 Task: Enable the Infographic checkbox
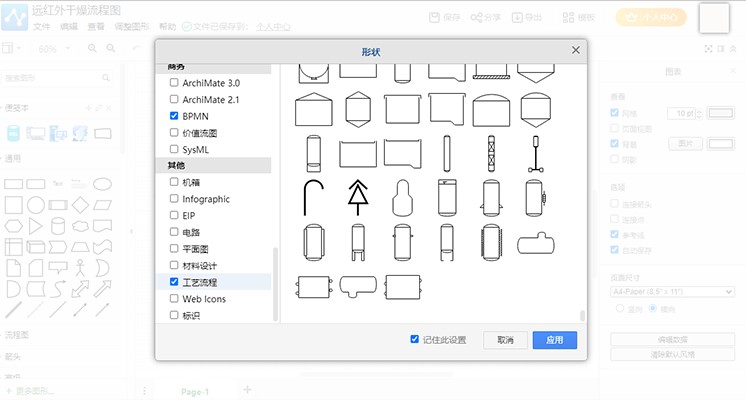[x=174, y=198]
